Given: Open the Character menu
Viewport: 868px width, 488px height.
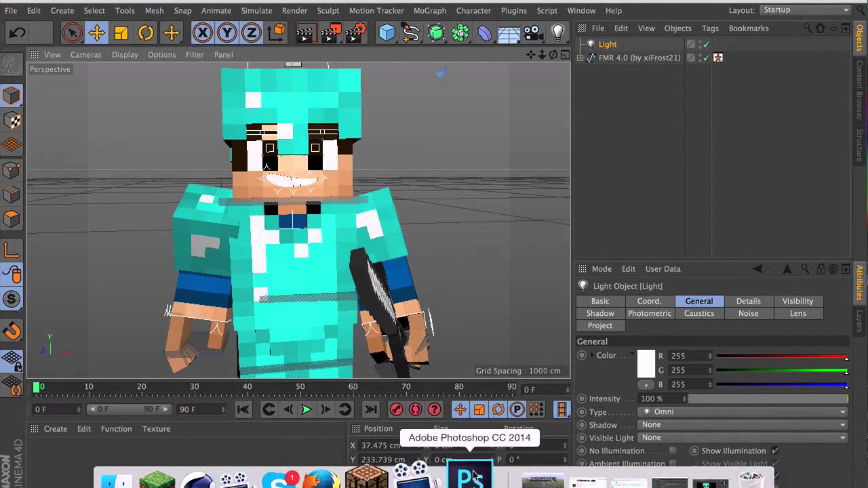Looking at the screenshot, I should point(473,11).
